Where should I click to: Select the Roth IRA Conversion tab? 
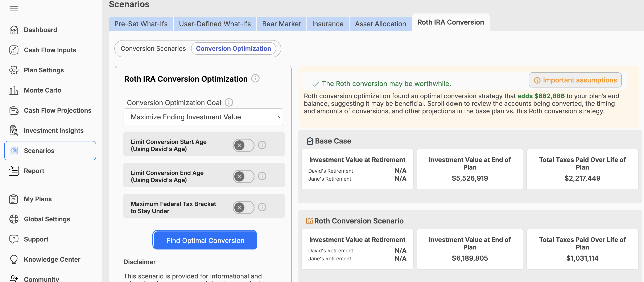[450, 22]
